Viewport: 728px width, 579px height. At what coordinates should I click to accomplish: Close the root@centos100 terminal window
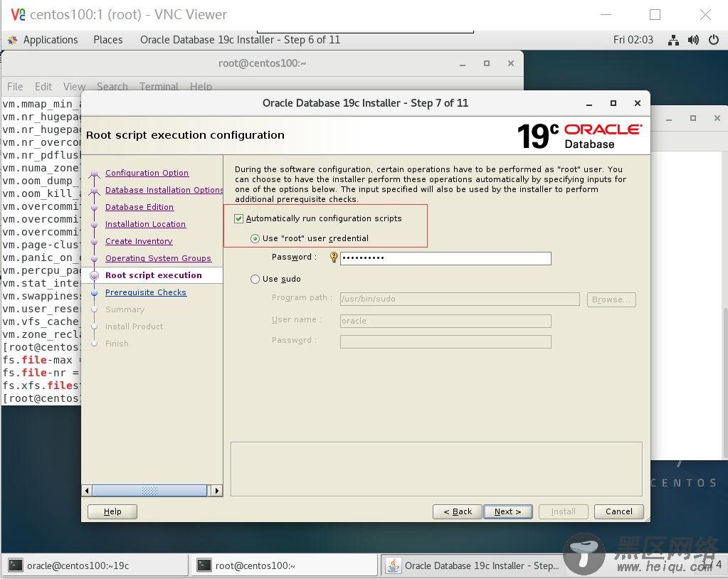(511, 63)
